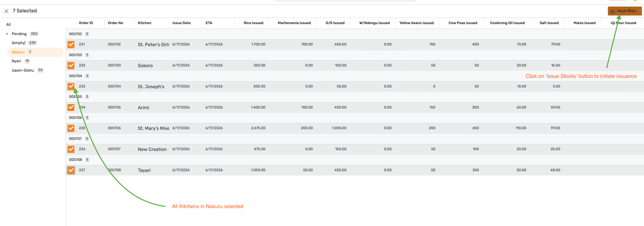
Task: Click cow peas value 650
Action: click(476, 128)
